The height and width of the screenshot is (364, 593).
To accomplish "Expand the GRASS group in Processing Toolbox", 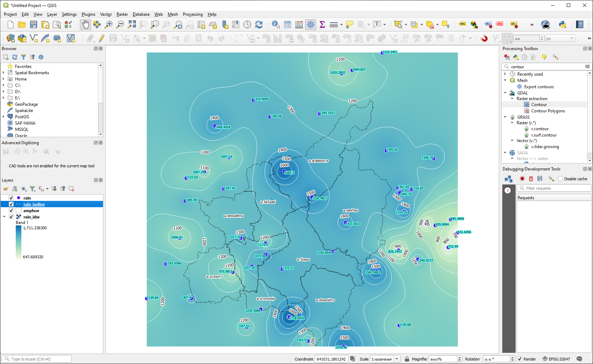I will point(505,117).
